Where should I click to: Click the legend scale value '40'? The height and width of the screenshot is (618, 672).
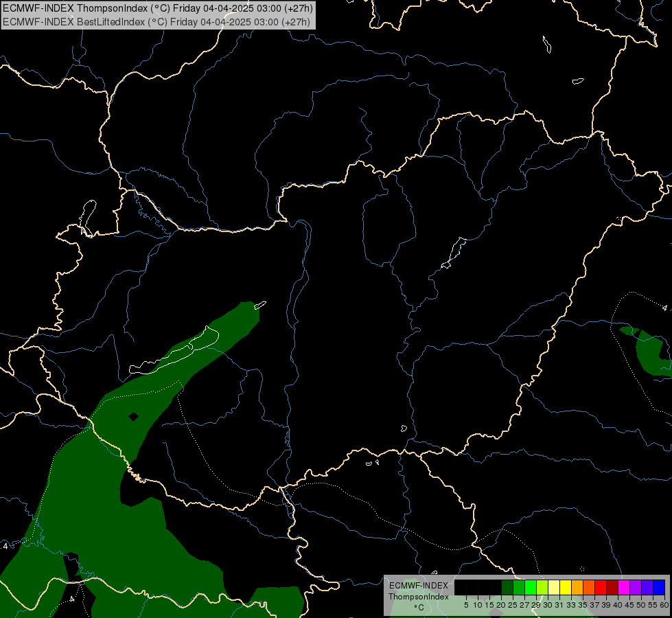coord(618,605)
